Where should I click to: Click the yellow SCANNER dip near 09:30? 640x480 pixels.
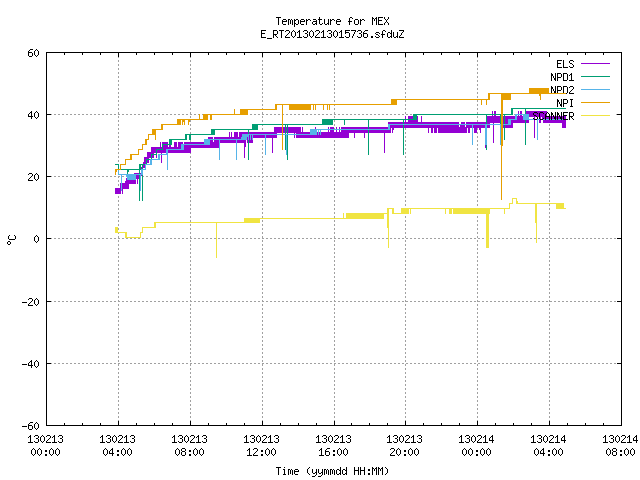point(216,241)
